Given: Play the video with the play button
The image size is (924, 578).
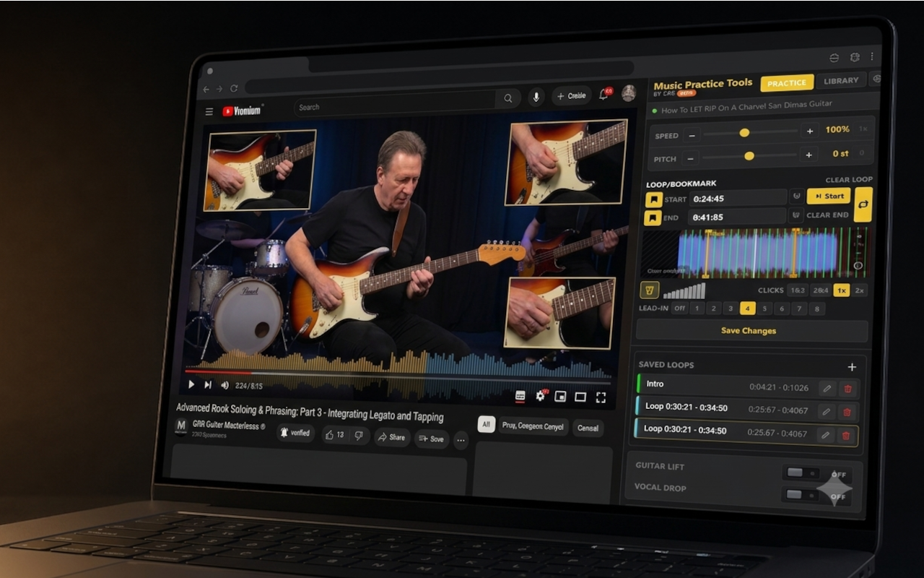Looking at the screenshot, I should [x=191, y=385].
